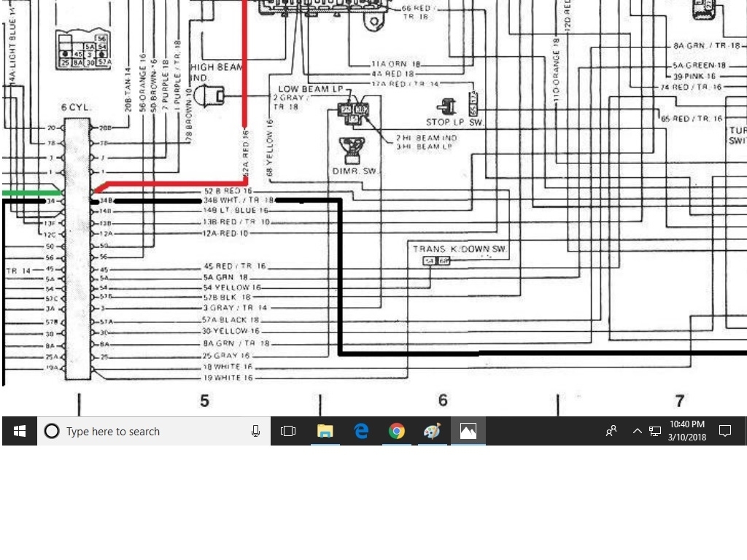Select the Photos app taskbar icon
747x560 pixels.
pyautogui.click(x=468, y=432)
